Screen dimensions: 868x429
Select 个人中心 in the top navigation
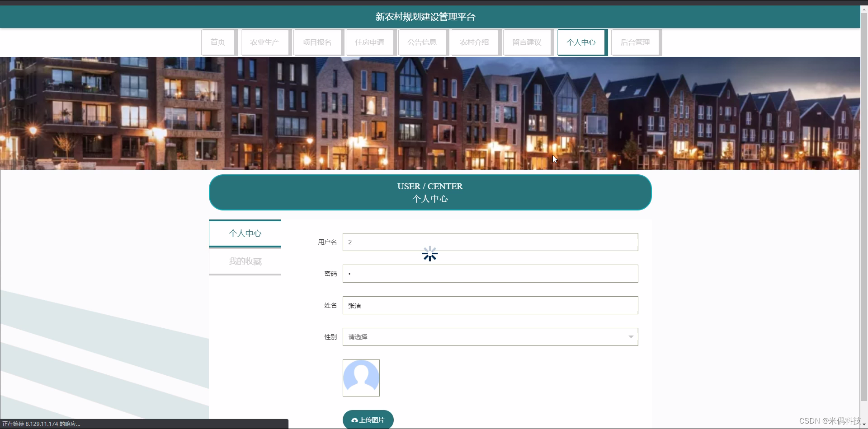(582, 42)
